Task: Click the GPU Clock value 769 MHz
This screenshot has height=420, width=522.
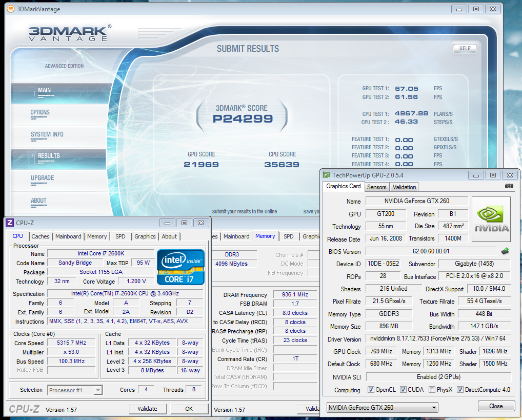Action: click(381, 351)
